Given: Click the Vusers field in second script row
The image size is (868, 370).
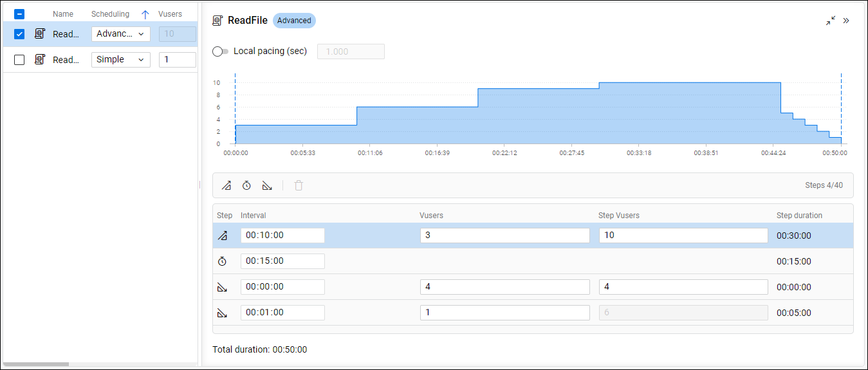Looking at the screenshot, I should pos(177,60).
